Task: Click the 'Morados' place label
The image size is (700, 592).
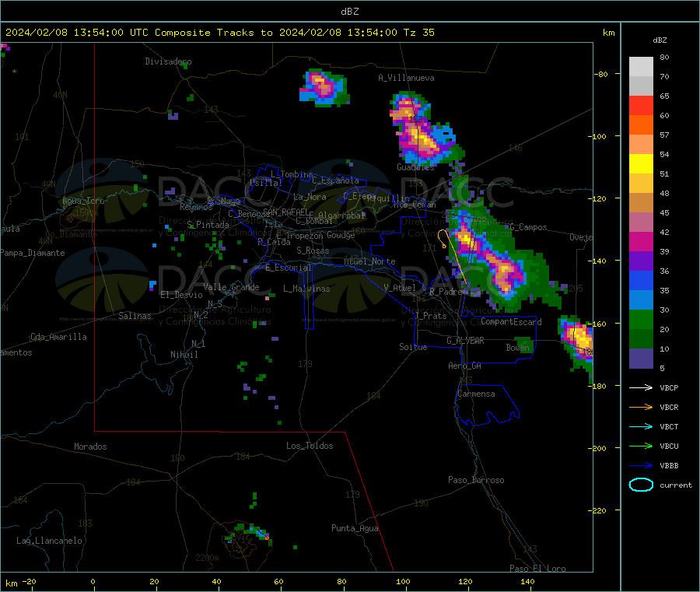Action: coord(90,447)
